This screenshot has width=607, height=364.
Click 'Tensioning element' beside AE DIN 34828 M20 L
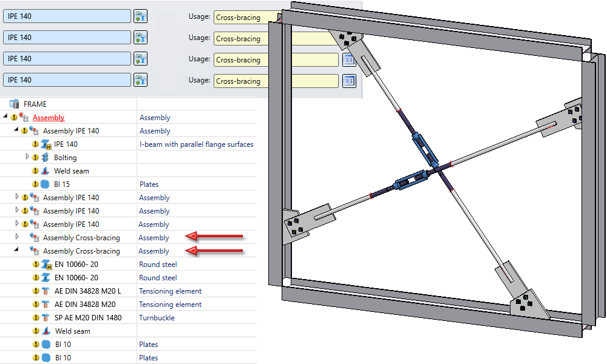(171, 291)
